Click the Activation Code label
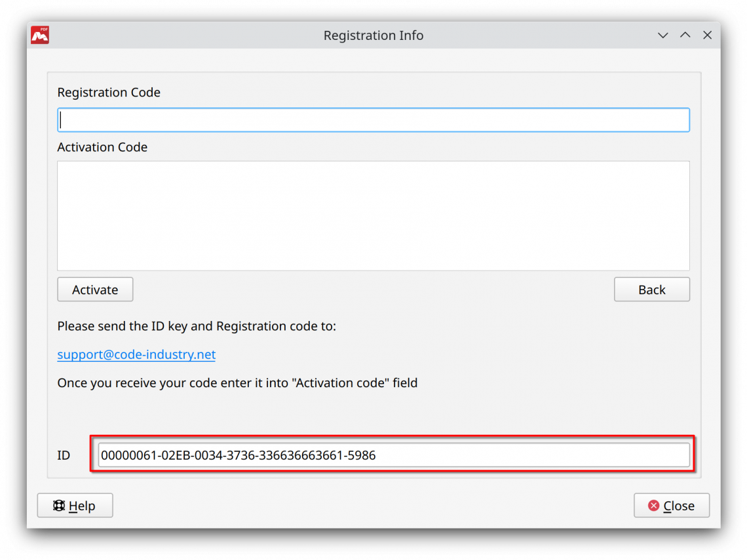 tap(102, 147)
